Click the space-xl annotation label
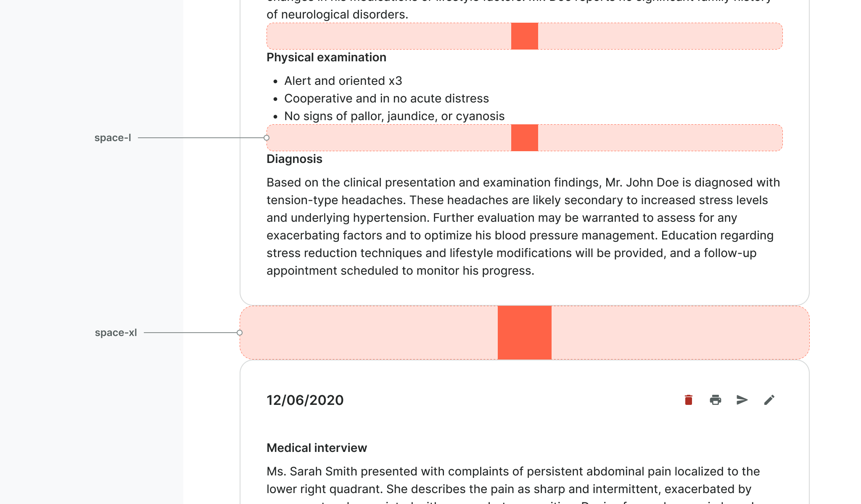 (x=116, y=333)
